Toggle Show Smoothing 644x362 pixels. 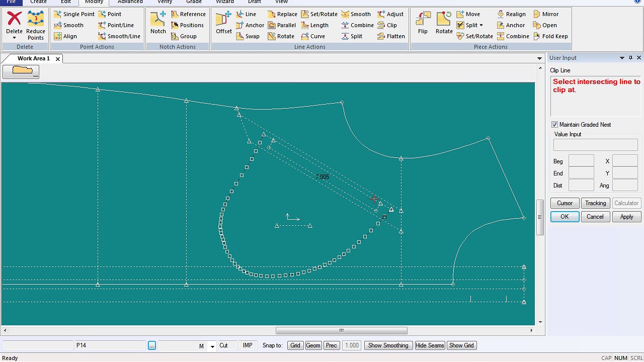pos(388,345)
